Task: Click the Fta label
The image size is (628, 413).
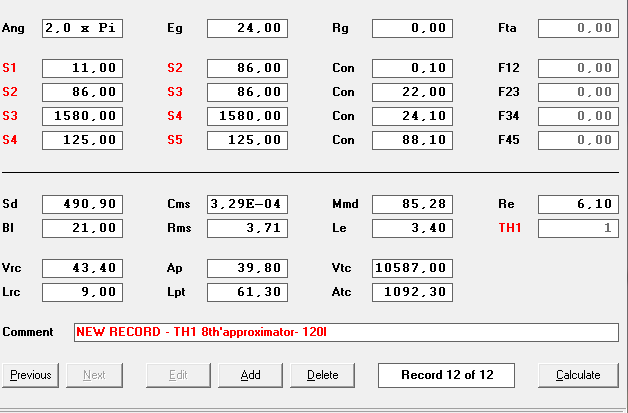Action: 507,28
